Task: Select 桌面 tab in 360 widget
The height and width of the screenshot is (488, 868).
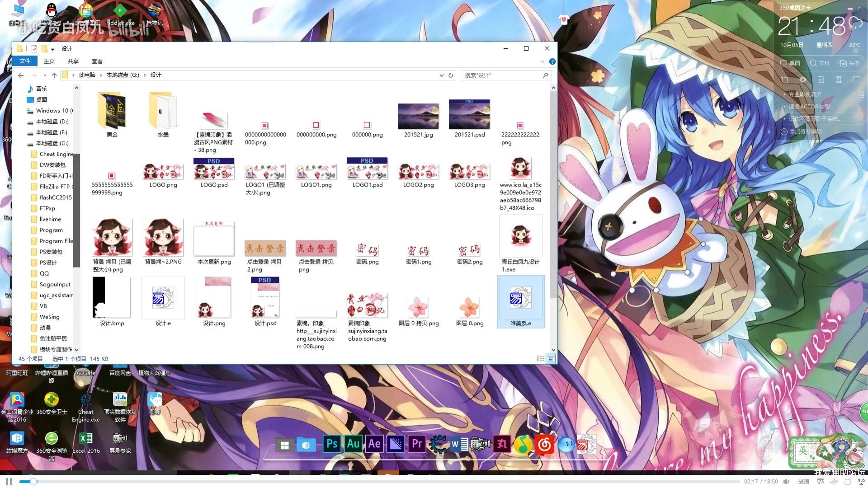Action: pos(790,63)
